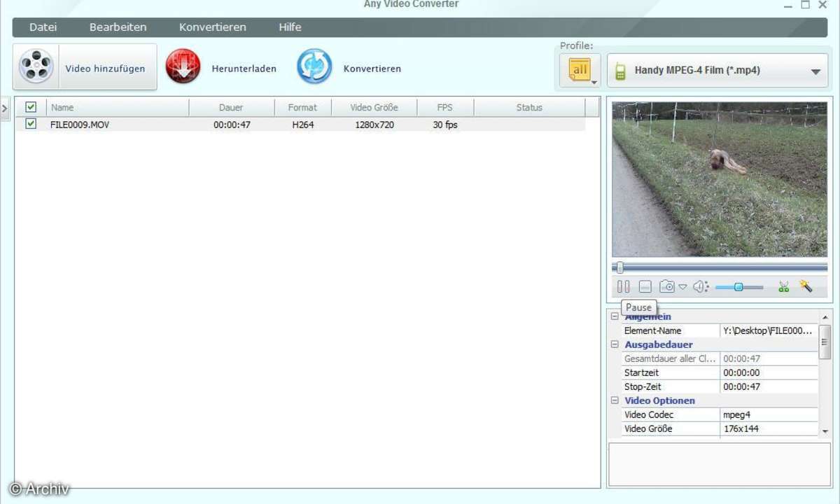The image size is (840, 504).
Task: Click the Video Codec value mpeg4
Action: click(769, 414)
